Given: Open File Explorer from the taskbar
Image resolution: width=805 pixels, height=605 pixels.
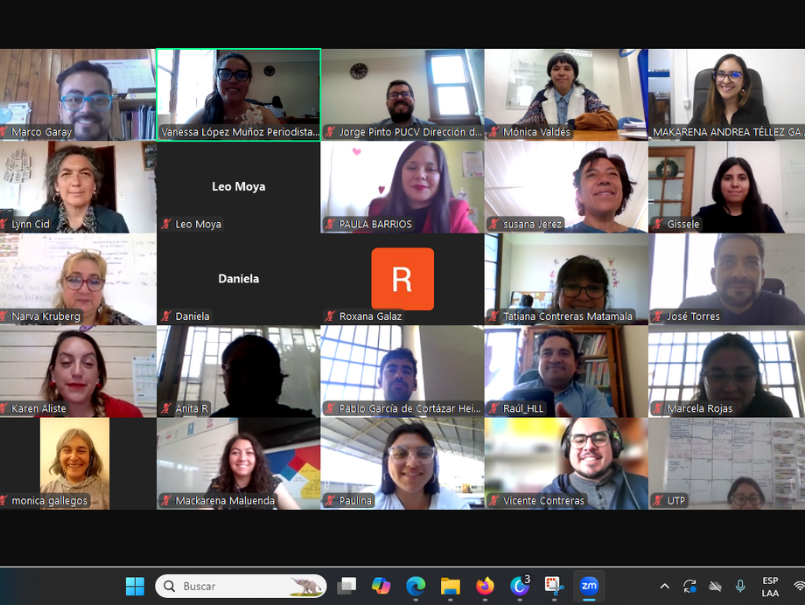Looking at the screenshot, I should [450, 586].
